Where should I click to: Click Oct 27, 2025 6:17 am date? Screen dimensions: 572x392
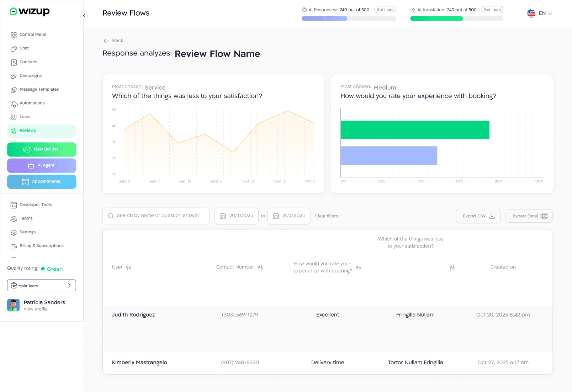[503, 362]
